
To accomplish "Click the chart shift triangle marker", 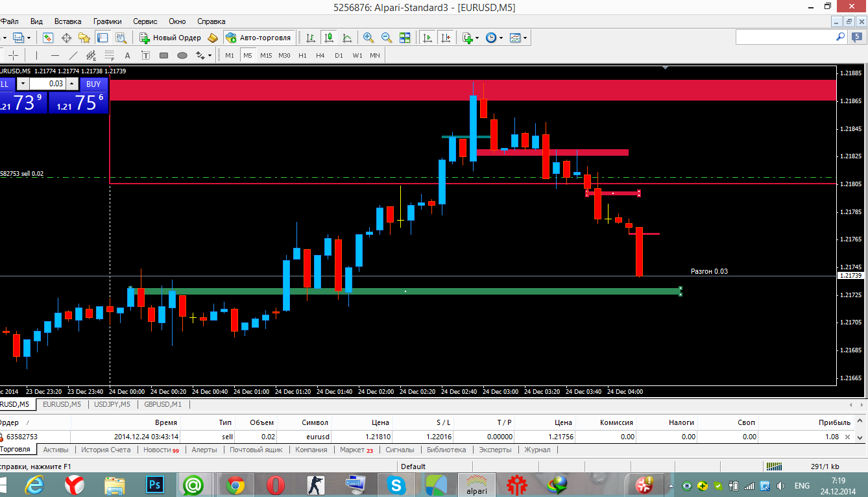I will coord(665,67).
